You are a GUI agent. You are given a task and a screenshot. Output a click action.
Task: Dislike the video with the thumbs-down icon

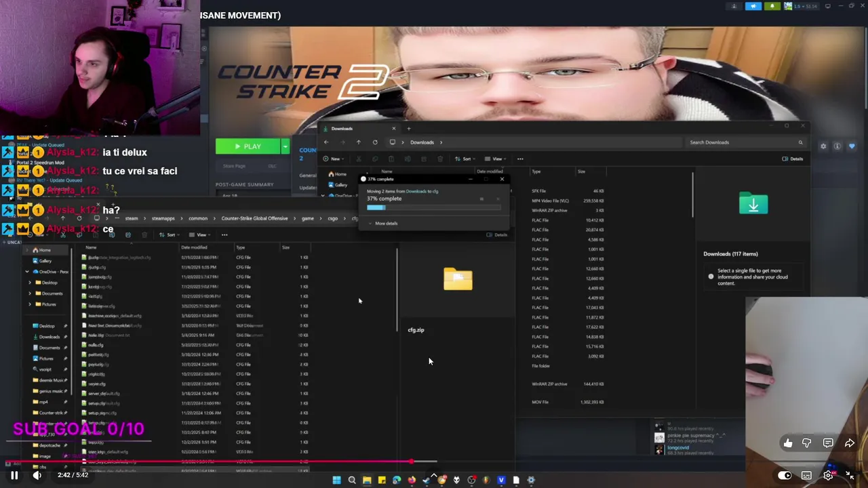[x=807, y=443]
